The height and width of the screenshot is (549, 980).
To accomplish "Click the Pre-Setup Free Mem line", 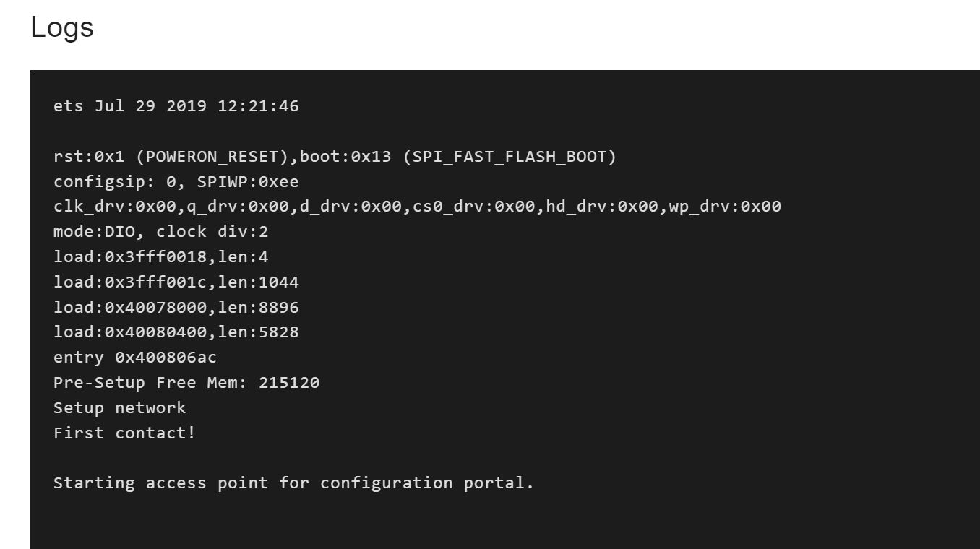I will (x=186, y=382).
